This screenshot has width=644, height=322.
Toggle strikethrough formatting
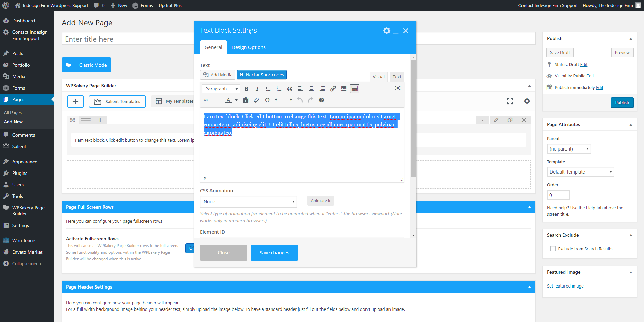pos(207,100)
